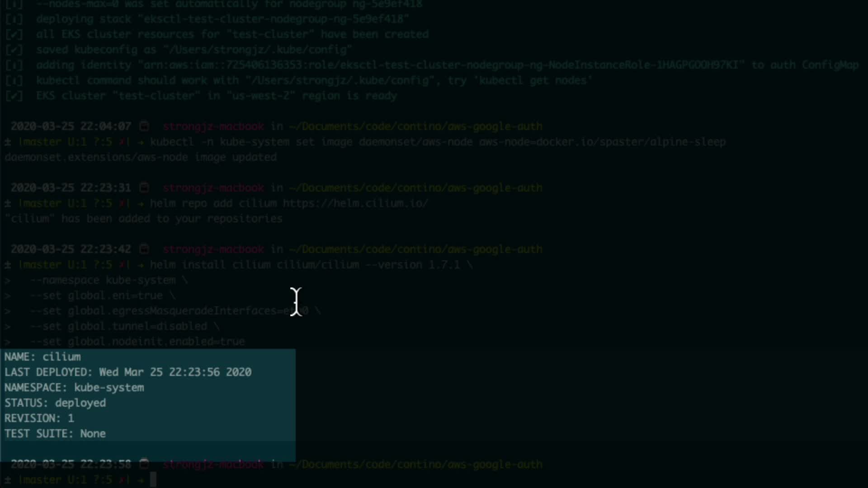
Task: Click the info marker beside "kubectl command should work"
Action: pyautogui.click(x=14, y=80)
